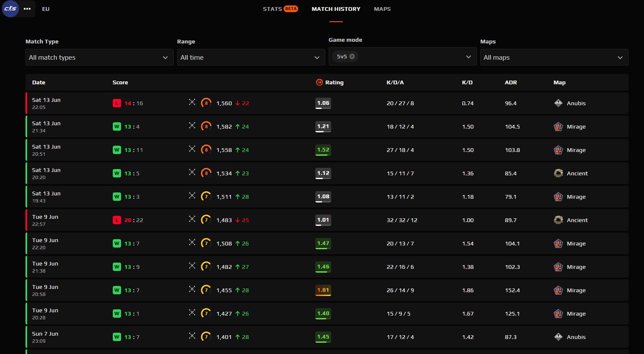Click the Map column header
This screenshot has width=644, height=354.
pyautogui.click(x=560, y=82)
